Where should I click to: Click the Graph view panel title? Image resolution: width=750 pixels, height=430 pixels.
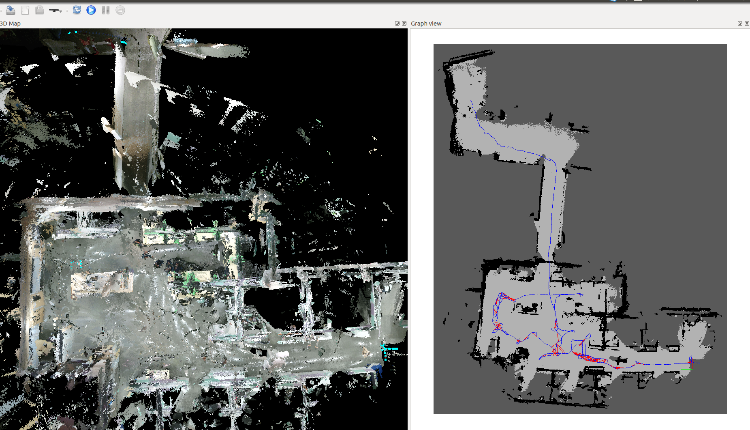tap(427, 23)
